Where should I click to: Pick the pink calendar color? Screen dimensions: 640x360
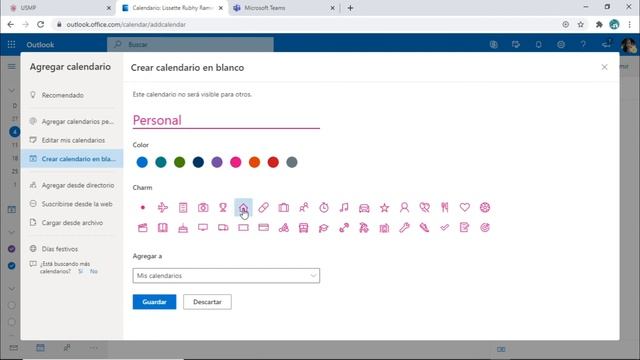[236, 162]
